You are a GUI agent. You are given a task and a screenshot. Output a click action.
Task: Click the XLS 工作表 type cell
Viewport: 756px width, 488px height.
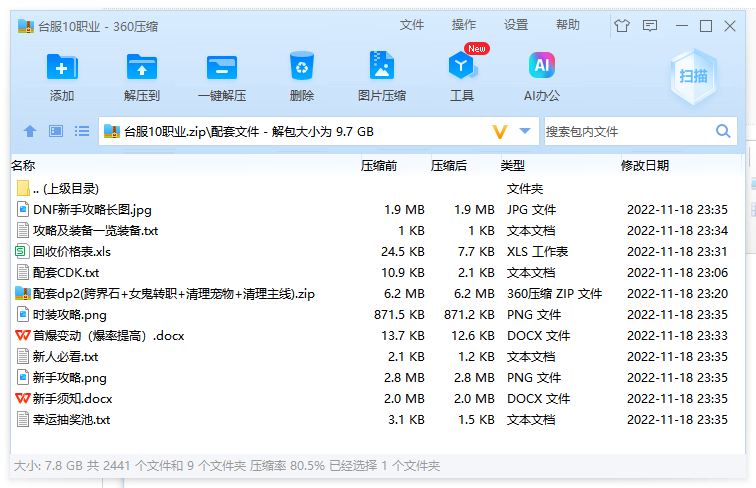click(x=538, y=252)
